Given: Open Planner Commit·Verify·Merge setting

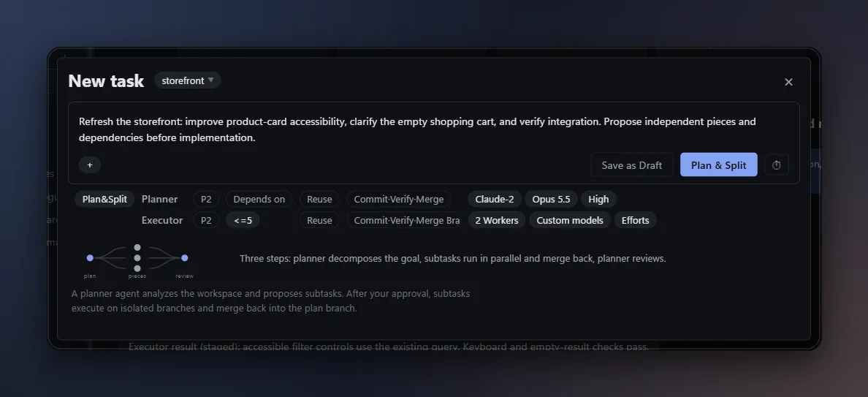Looking at the screenshot, I should click(399, 200).
